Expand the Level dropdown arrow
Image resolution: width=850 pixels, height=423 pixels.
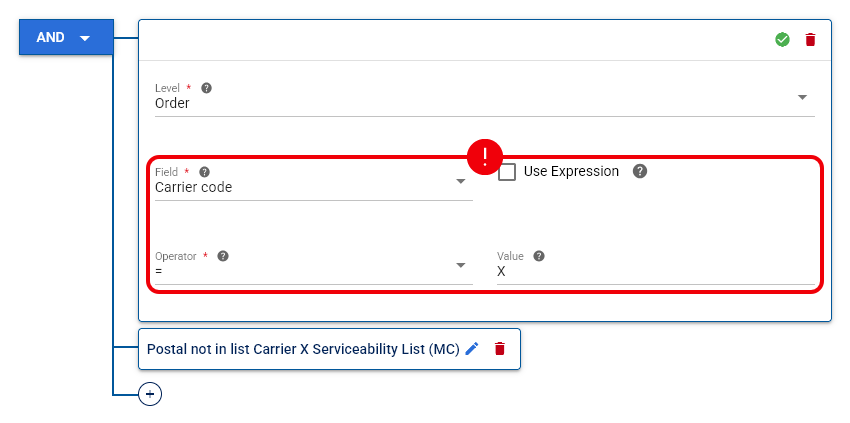pyautogui.click(x=802, y=98)
